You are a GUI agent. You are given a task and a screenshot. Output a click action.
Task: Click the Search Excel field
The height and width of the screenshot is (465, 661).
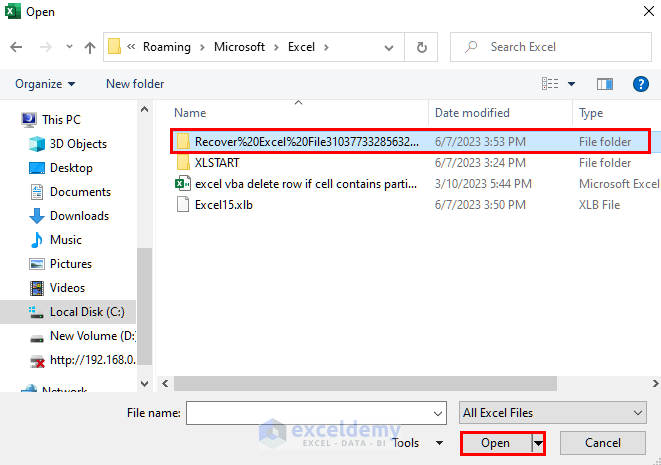coord(551,47)
